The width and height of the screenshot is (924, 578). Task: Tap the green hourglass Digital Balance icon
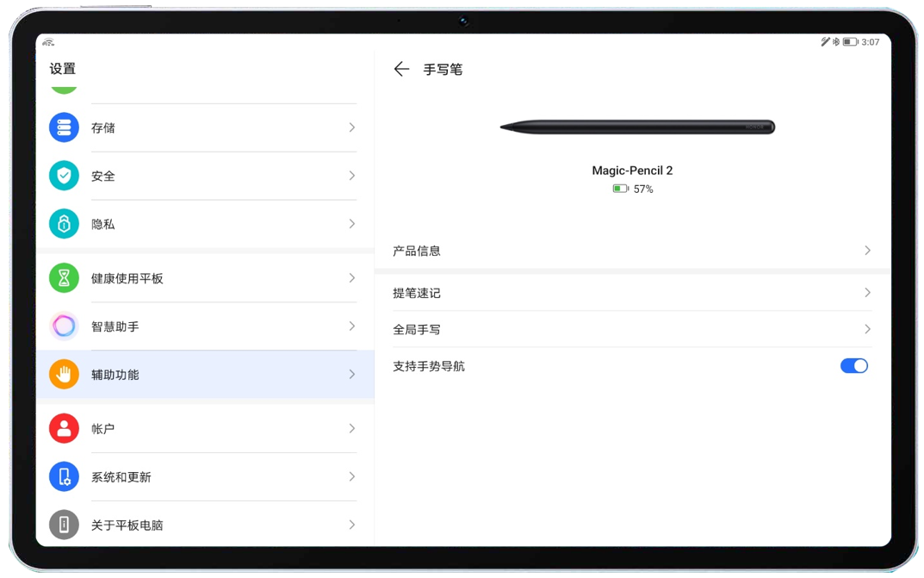click(64, 278)
